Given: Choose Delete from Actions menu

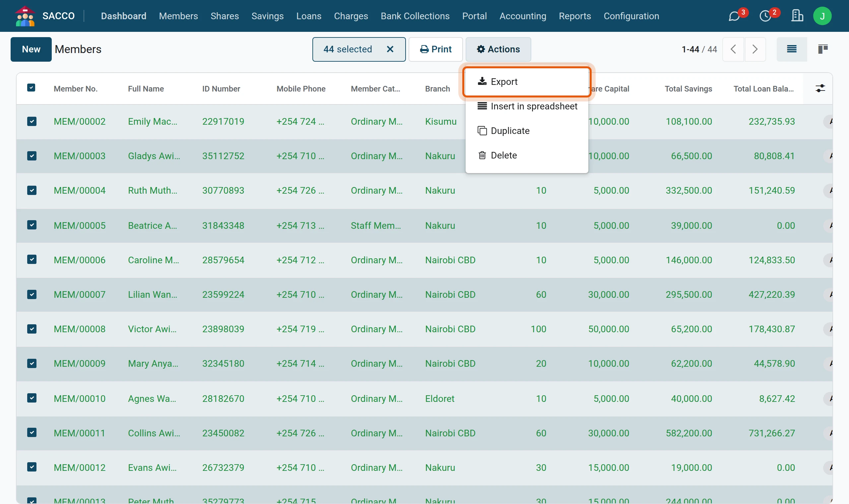Looking at the screenshot, I should pos(526,155).
